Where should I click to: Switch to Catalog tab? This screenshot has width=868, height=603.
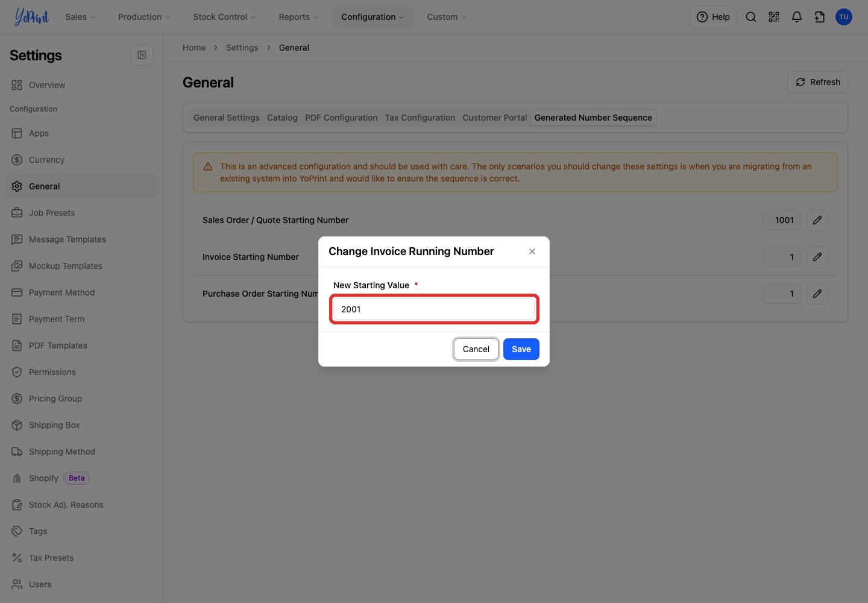tap(282, 118)
